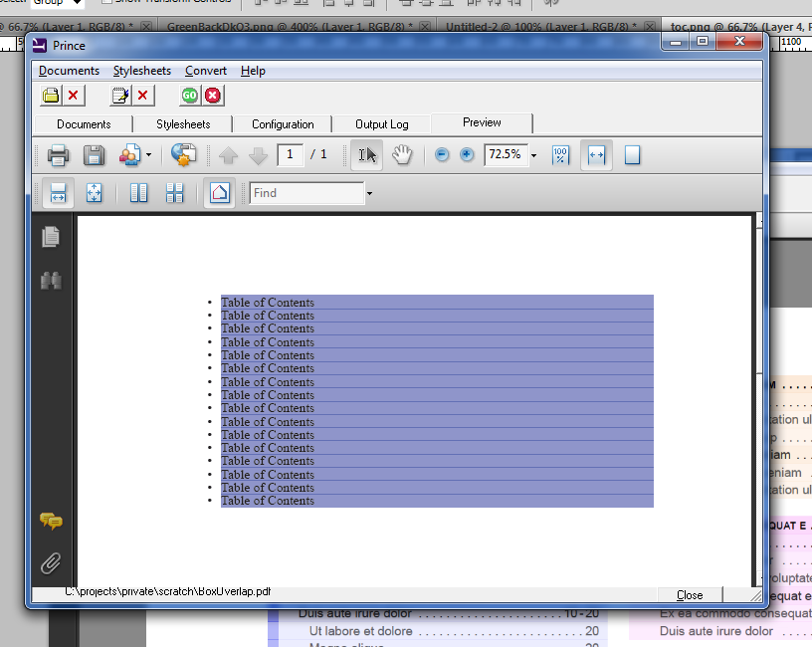Click the green GO convert button
The width and height of the screenshot is (812, 647).
point(189,96)
